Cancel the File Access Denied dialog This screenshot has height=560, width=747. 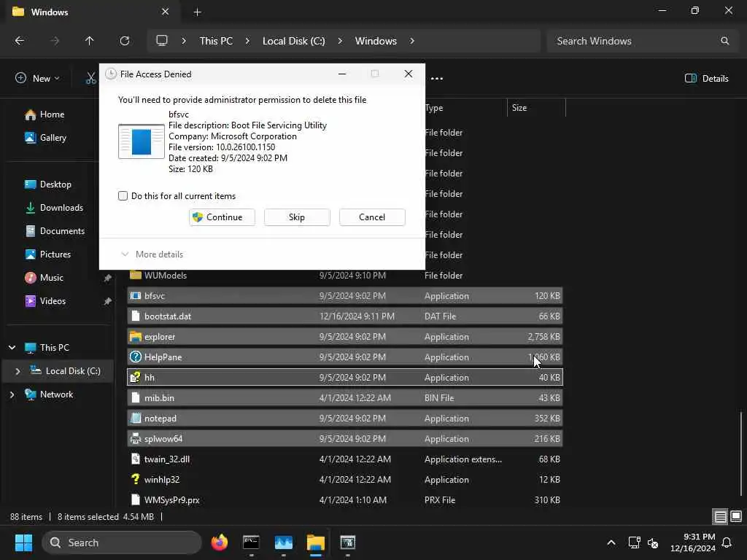tap(372, 217)
